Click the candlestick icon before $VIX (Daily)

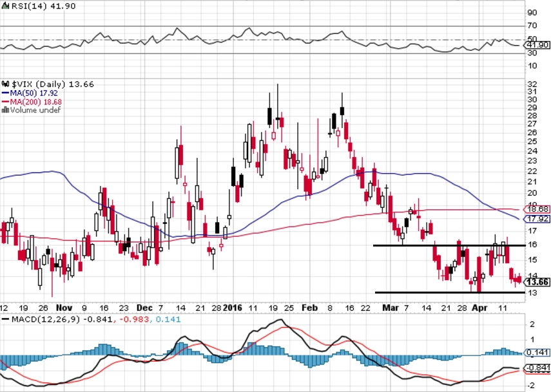6,84
